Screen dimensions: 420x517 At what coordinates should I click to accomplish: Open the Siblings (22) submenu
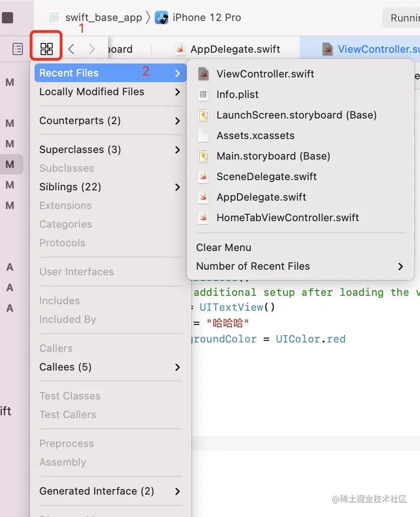coord(111,187)
